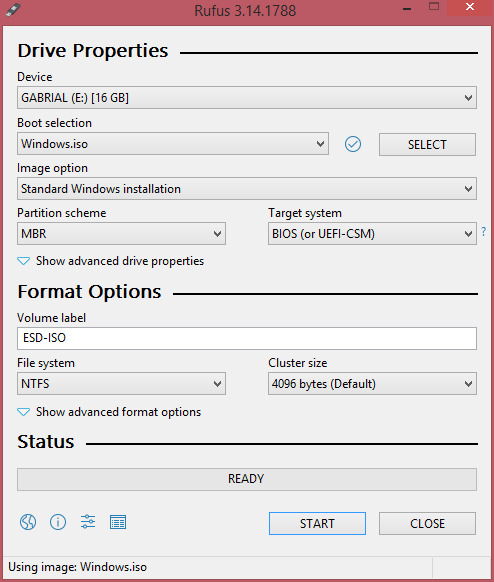Image resolution: width=494 pixels, height=582 pixels.
Task: Expand Show advanced format options
Action: [x=109, y=412]
